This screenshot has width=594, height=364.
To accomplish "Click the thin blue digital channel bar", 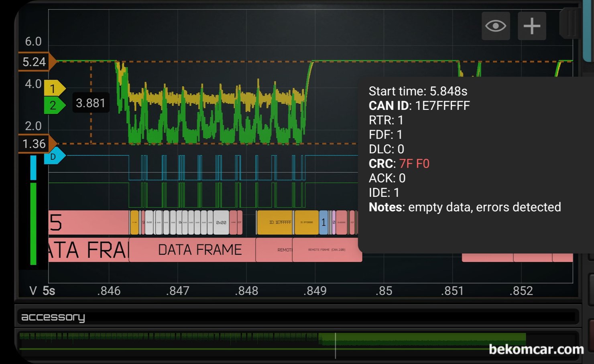I will (33, 168).
